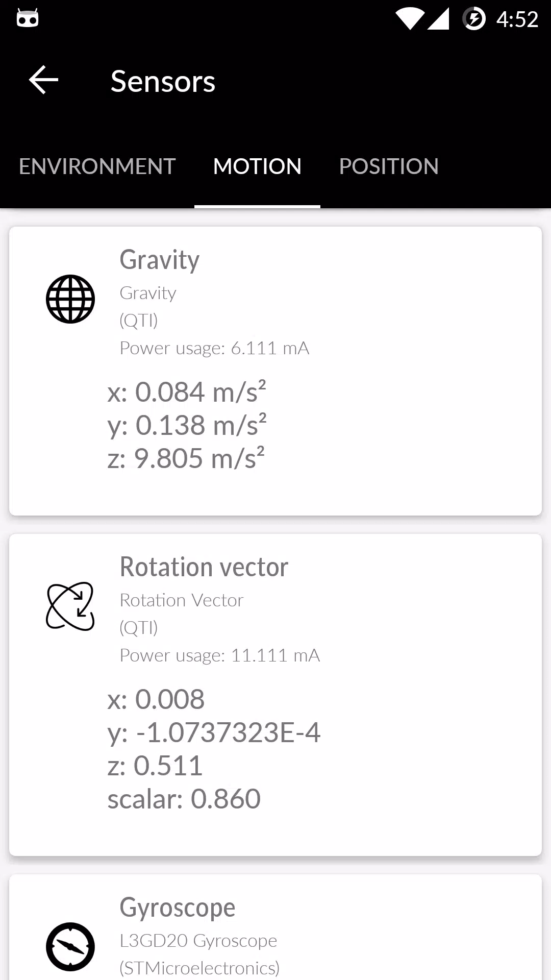Viewport: 551px width, 980px height.
Task: Tap the cellular signal icon
Action: (438, 19)
